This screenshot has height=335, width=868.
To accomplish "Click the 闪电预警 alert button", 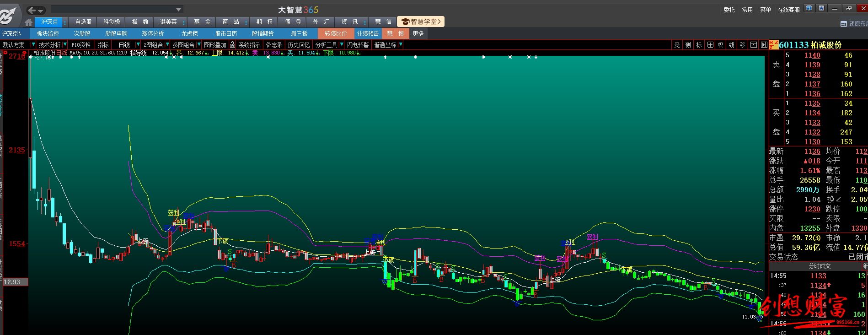I will pyautogui.click(x=358, y=45).
